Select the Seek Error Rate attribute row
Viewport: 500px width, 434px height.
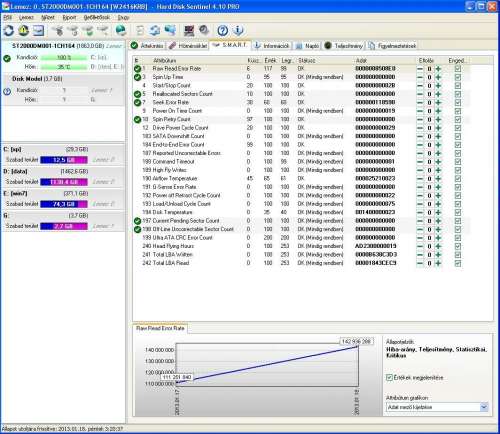302,102
